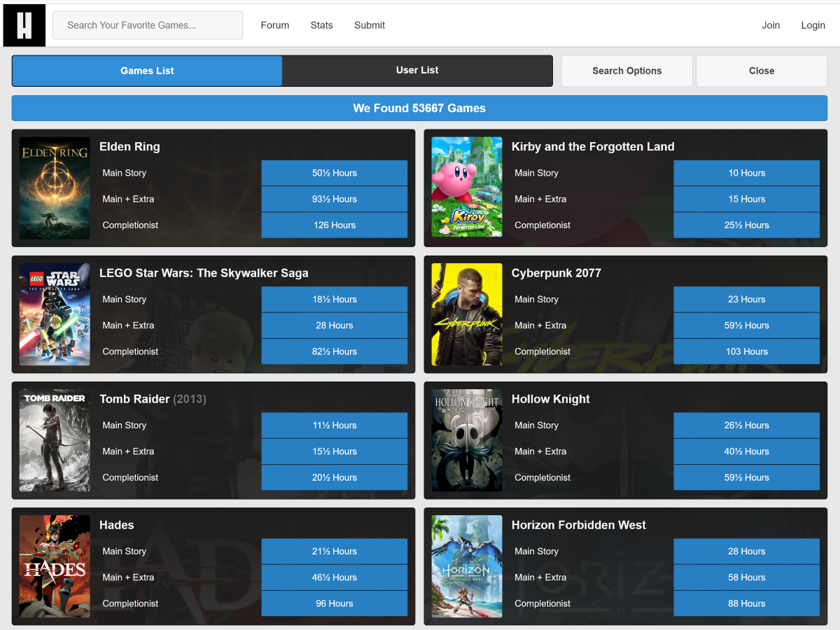The height and width of the screenshot is (630, 840).
Task: Open the Hollow Knight title link
Action: pos(551,399)
